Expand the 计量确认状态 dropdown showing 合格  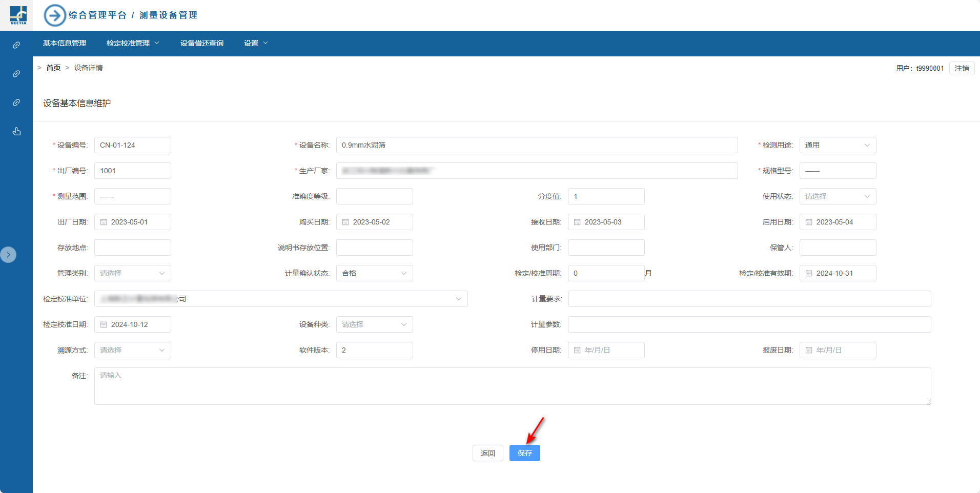[374, 273]
